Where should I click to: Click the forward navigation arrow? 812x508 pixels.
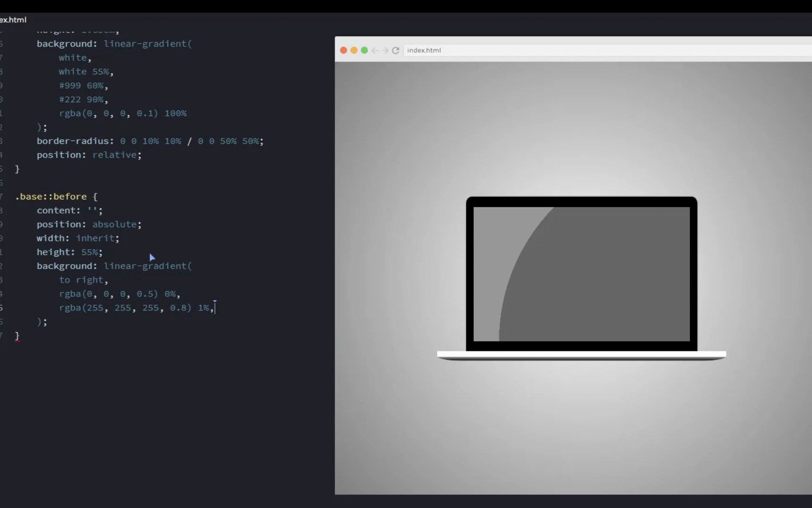(x=385, y=50)
